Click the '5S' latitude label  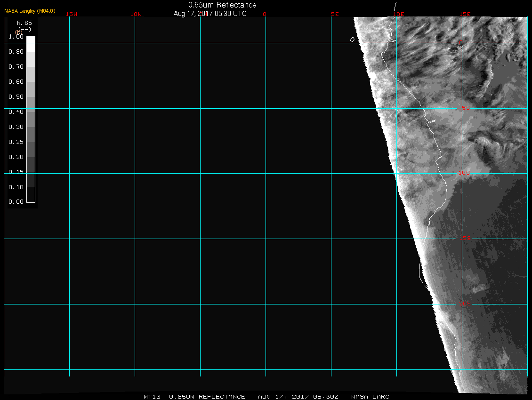[466, 108]
